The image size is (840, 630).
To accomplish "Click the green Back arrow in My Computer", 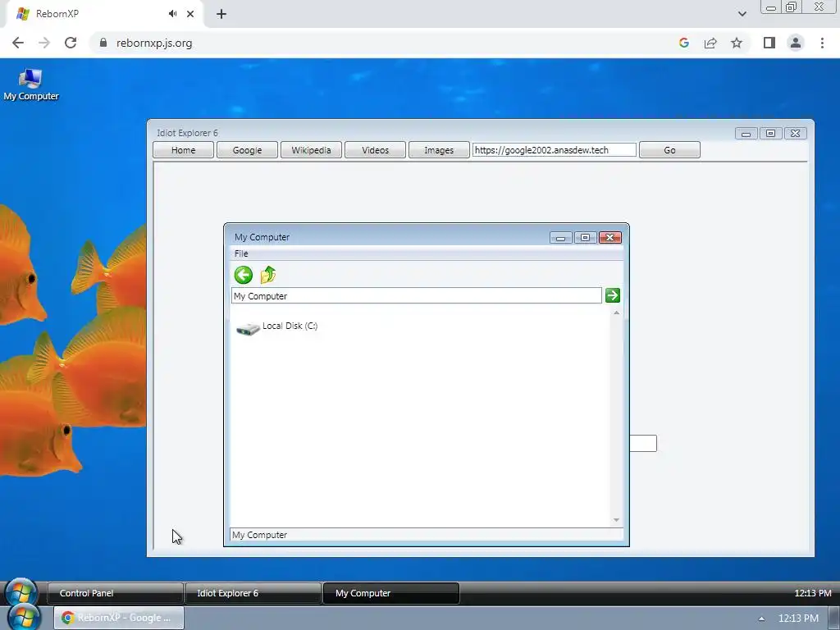I will 243,275.
